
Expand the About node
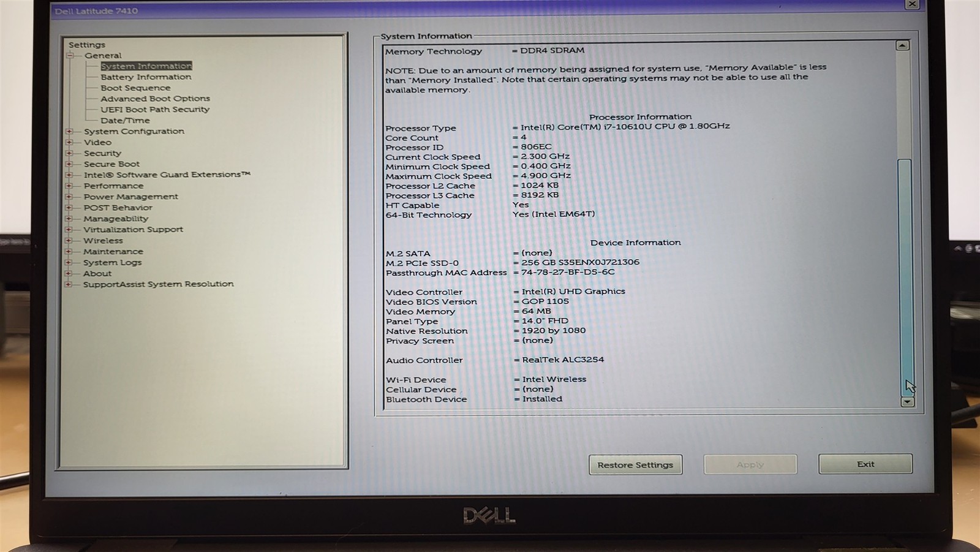click(x=69, y=274)
